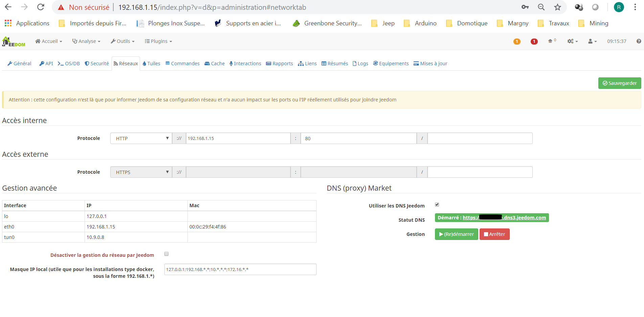644x317 pixels.
Task: Open the Domotique bookmarks folder
Action: [467, 23]
